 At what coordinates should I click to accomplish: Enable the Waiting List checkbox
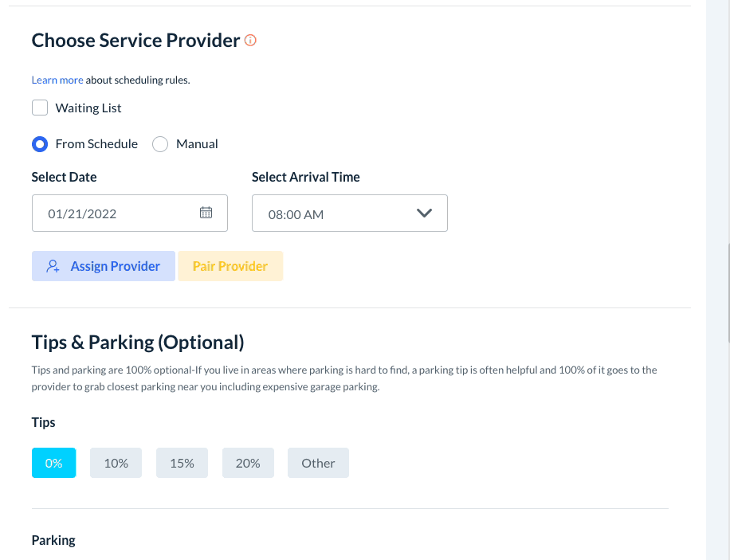point(40,108)
